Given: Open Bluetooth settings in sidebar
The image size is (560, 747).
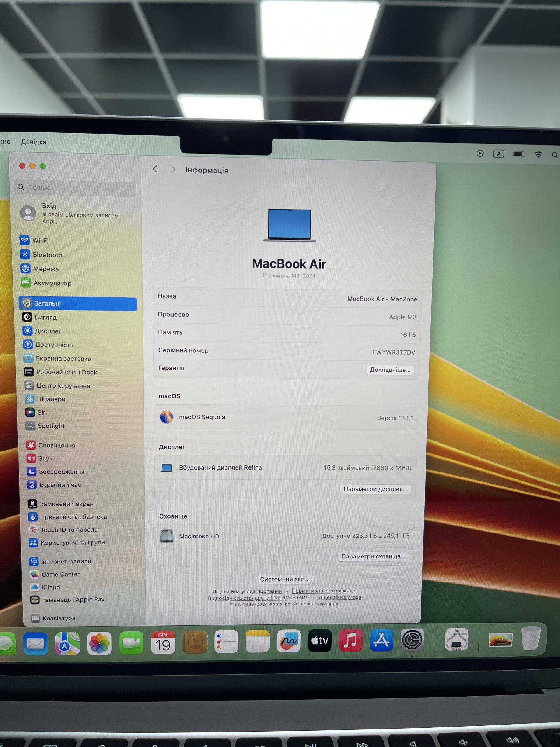Looking at the screenshot, I should point(41,255).
